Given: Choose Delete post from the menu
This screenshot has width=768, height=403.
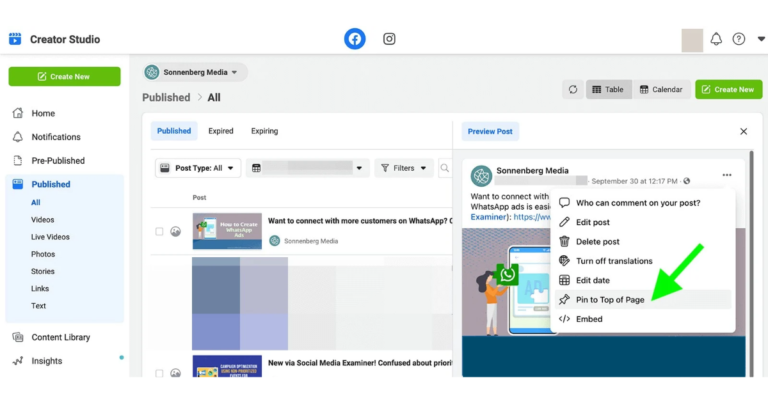Looking at the screenshot, I should coord(643,241).
